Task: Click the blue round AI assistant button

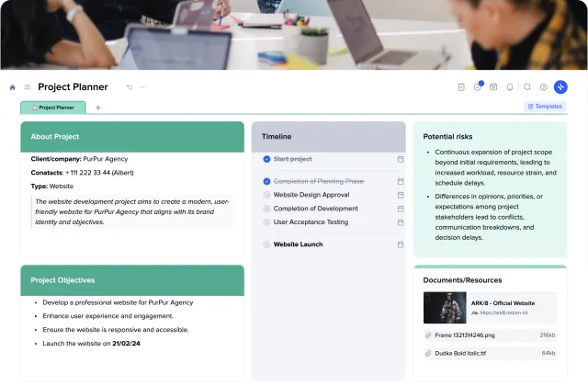Action: coord(560,87)
